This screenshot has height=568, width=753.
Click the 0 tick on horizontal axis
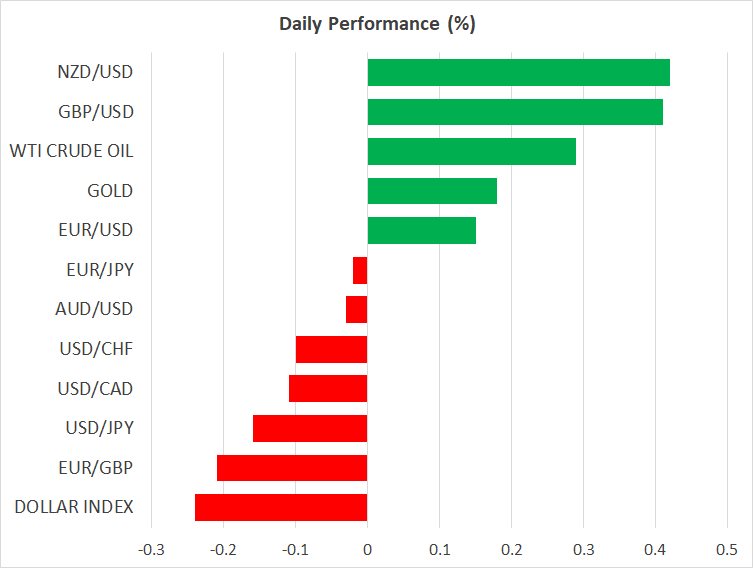pyautogui.click(x=367, y=549)
